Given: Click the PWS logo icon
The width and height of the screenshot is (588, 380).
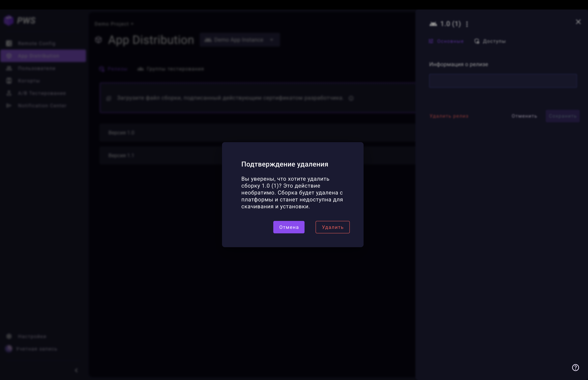Looking at the screenshot, I should click(9, 21).
